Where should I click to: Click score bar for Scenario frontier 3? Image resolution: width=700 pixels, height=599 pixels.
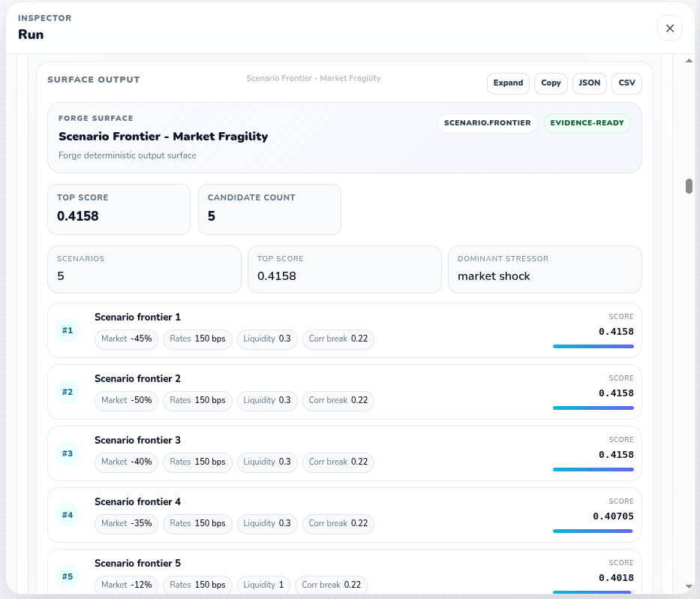click(x=593, y=469)
